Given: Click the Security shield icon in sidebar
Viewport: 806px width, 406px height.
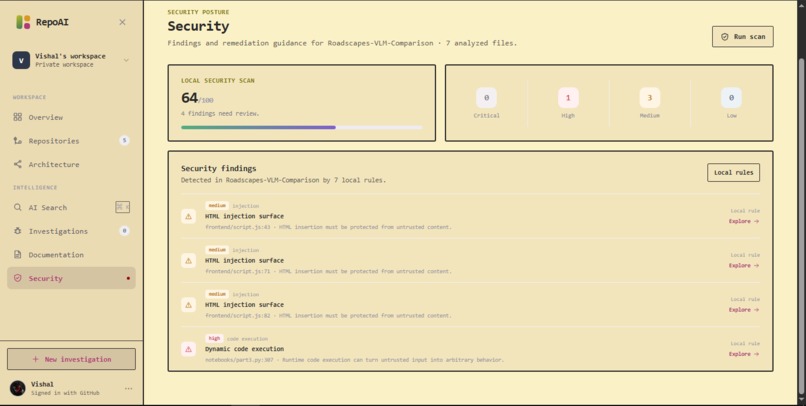Looking at the screenshot, I should tap(17, 278).
